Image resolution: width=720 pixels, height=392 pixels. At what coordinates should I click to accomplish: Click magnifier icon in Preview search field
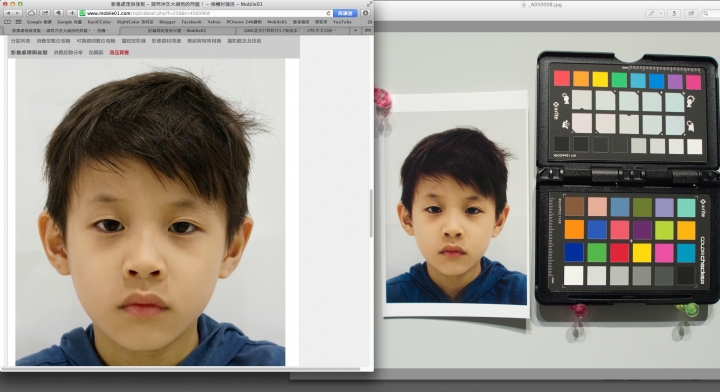tap(706, 14)
